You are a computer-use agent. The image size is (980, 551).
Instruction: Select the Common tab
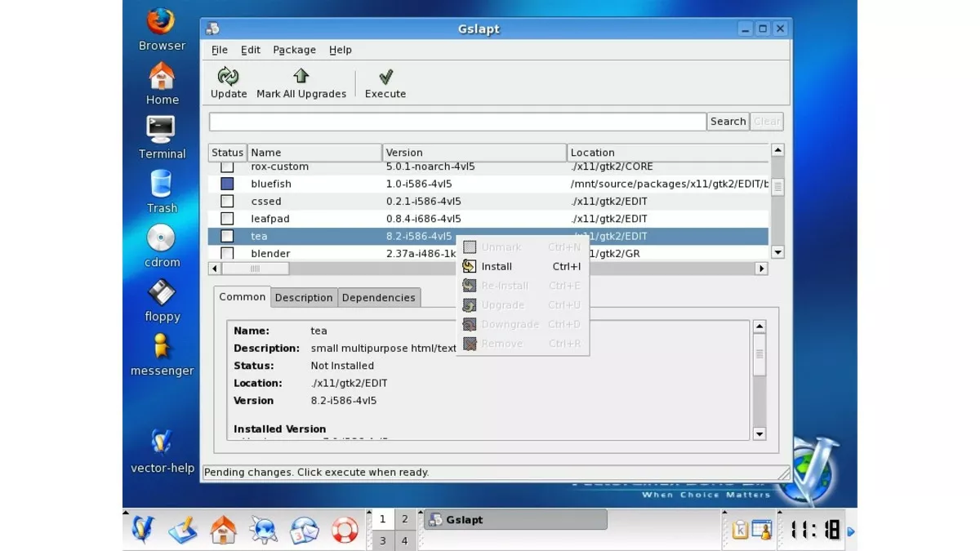[243, 296]
